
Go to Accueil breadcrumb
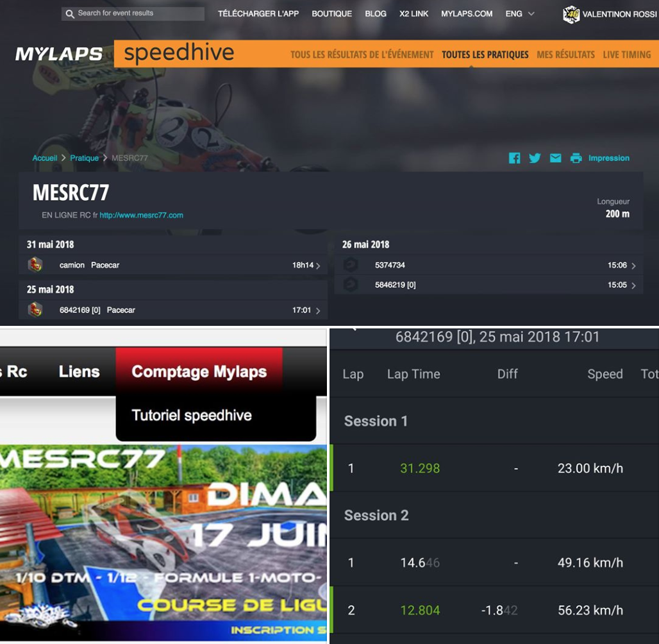click(x=44, y=158)
